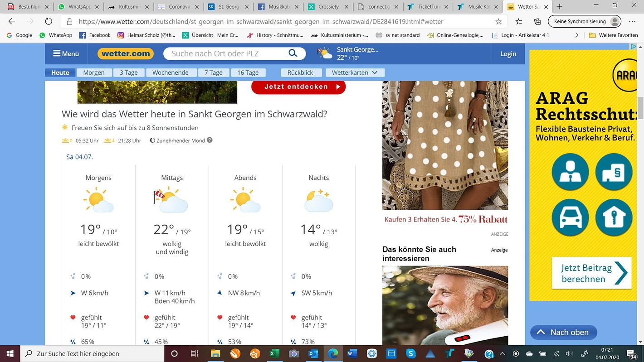Click the Jetzt entdecken red button
The height and width of the screenshot is (362, 644).
coord(298,87)
